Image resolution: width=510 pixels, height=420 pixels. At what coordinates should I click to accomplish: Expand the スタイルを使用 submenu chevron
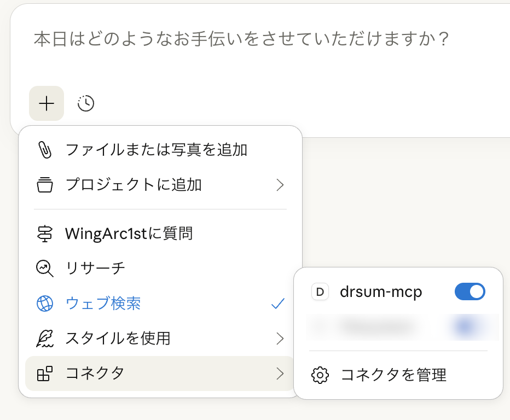(x=280, y=339)
